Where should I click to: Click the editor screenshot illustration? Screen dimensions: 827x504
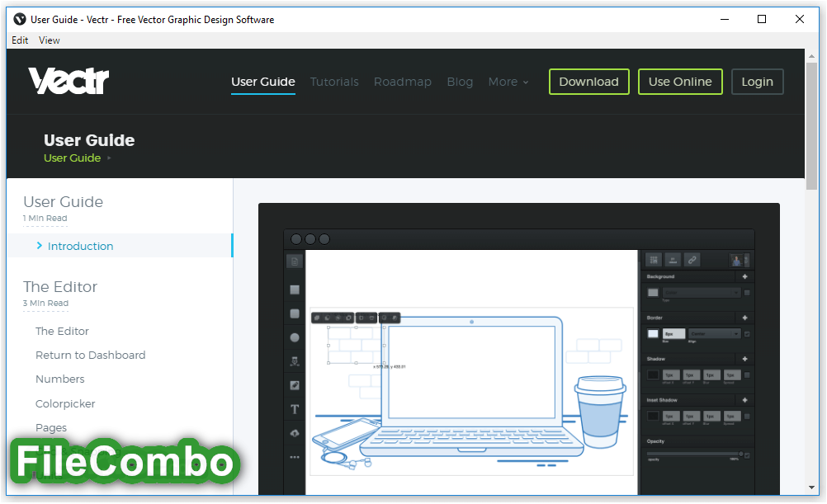pos(519,349)
